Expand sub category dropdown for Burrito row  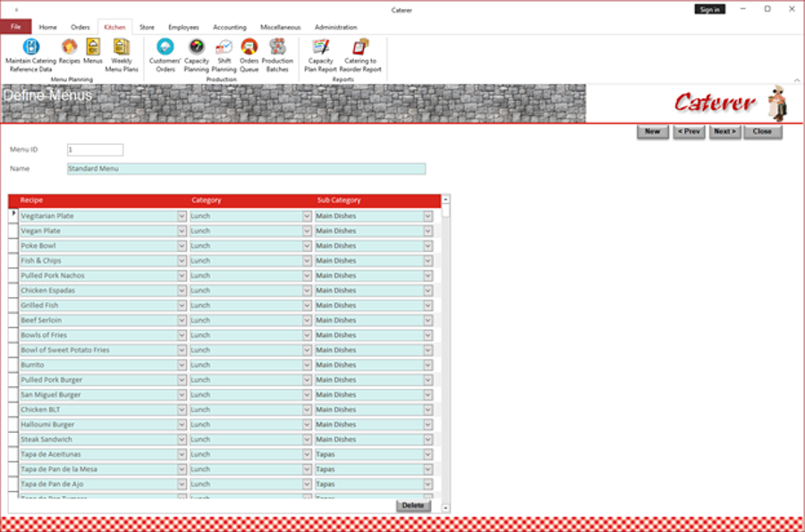point(428,365)
